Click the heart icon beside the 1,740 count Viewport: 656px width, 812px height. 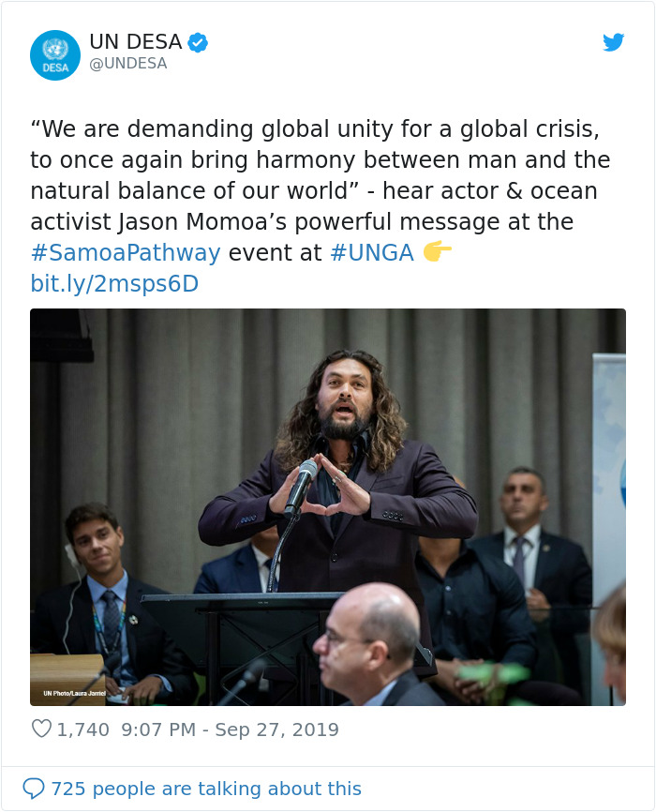point(41,729)
